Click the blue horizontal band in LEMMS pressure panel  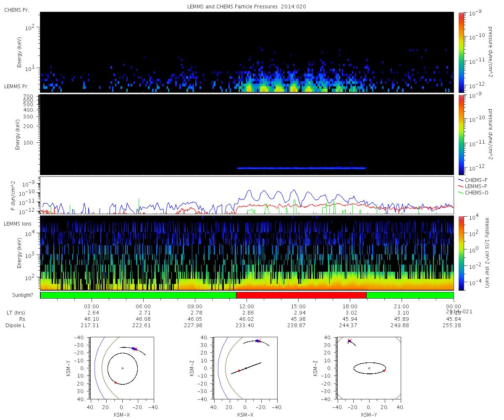301,168
